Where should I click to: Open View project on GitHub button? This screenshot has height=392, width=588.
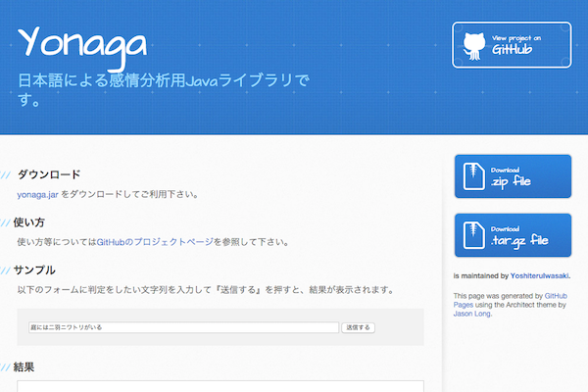click(x=512, y=45)
